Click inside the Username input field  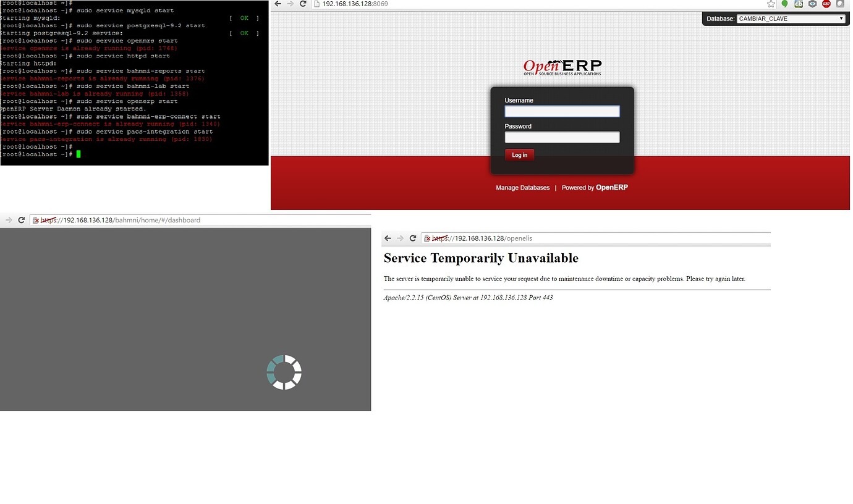coord(561,111)
